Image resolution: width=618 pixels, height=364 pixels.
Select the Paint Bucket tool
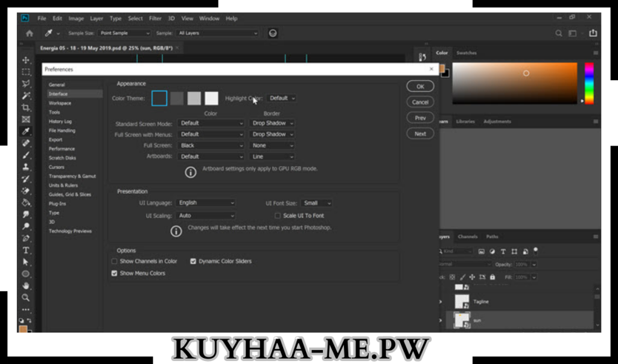click(26, 203)
